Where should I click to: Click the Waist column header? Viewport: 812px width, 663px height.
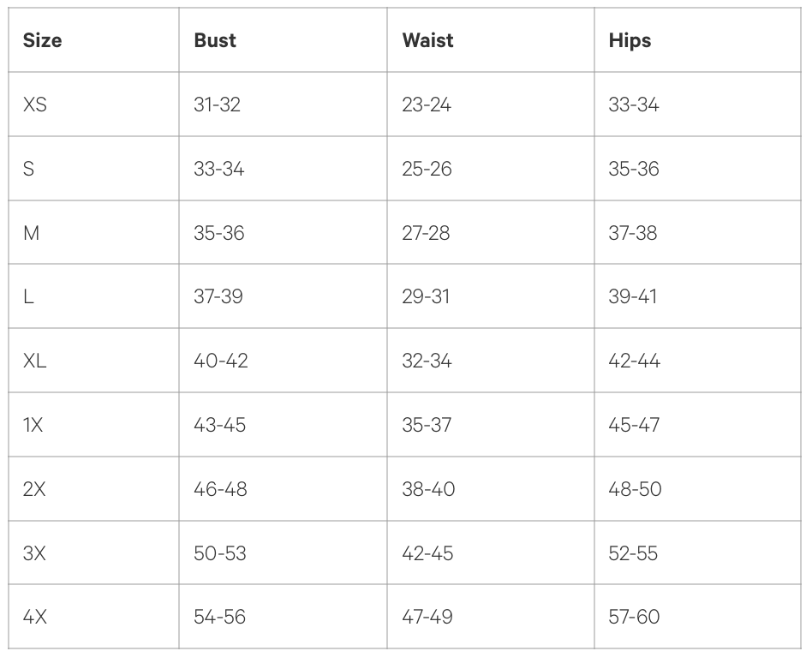tap(427, 40)
